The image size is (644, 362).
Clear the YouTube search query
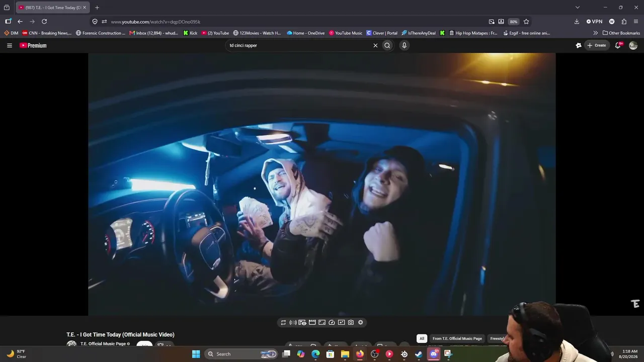click(375, 45)
